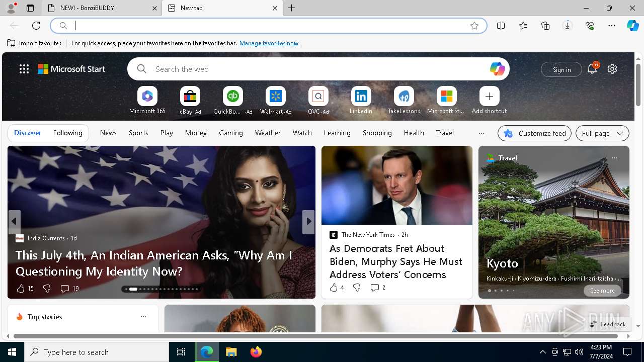The height and width of the screenshot is (362, 644).
Task: Open the Gaming category
Action: point(231,133)
